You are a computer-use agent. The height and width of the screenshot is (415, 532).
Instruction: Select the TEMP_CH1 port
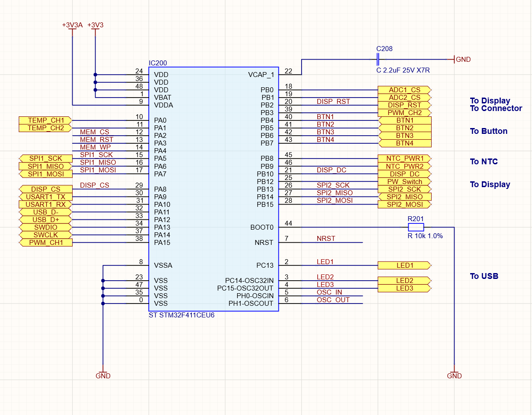point(45,120)
